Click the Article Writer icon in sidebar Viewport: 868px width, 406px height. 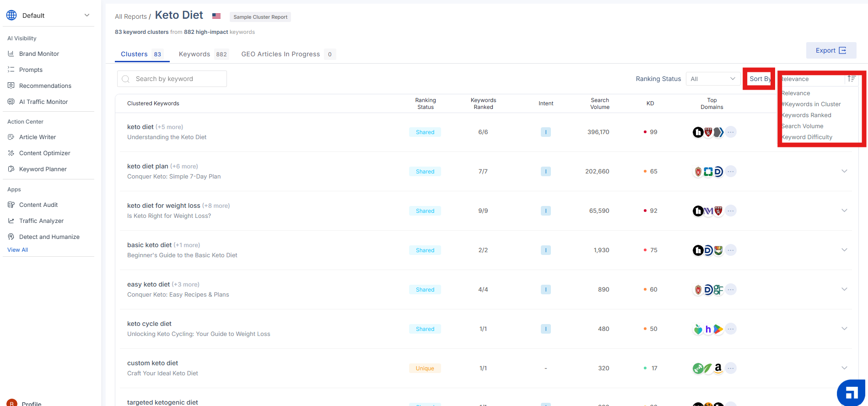[x=11, y=137]
